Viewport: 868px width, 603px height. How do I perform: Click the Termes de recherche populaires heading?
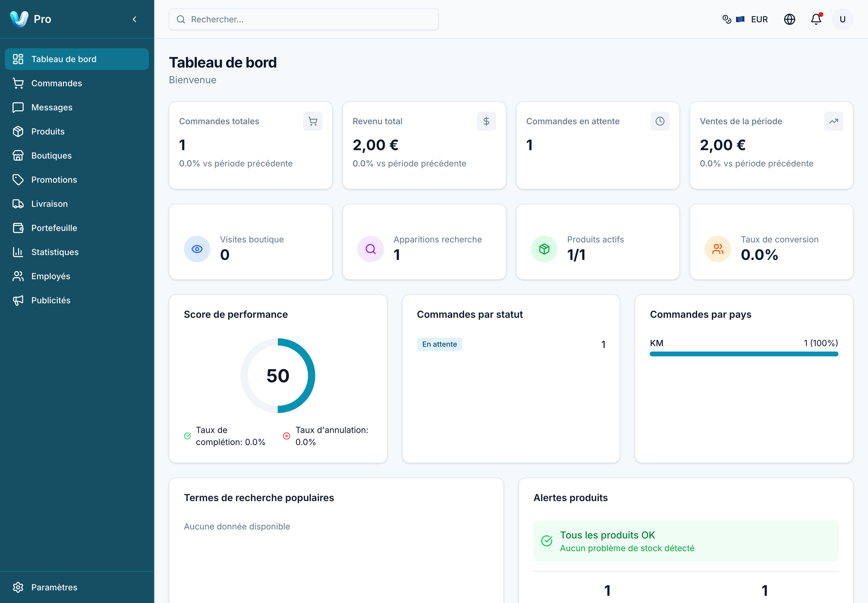pyautogui.click(x=259, y=497)
